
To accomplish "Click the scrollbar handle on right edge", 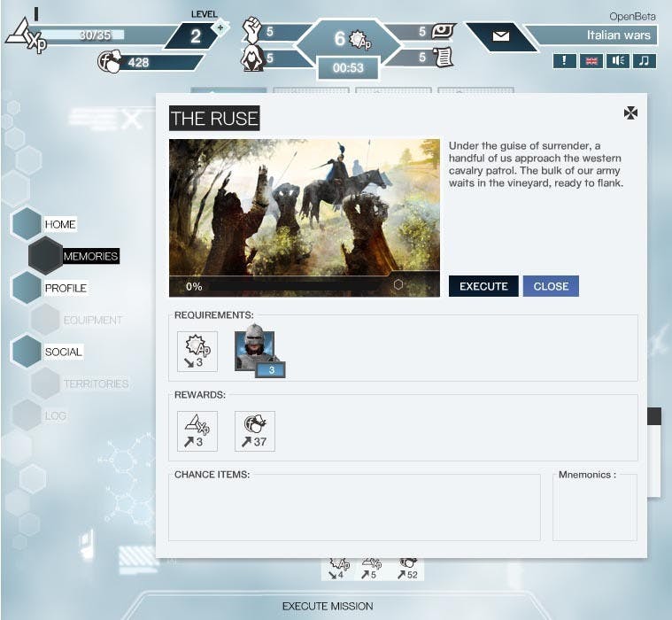I will (x=654, y=416).
